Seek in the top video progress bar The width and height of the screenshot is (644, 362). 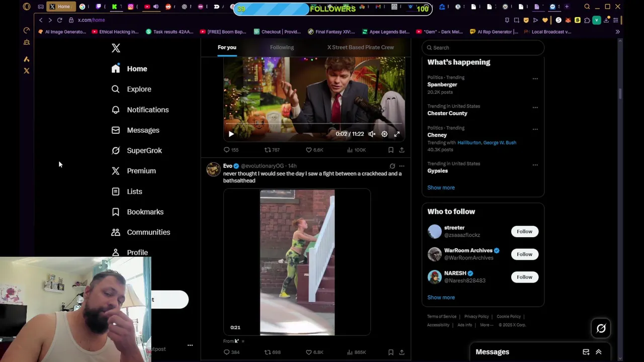(x=314, y=124)
